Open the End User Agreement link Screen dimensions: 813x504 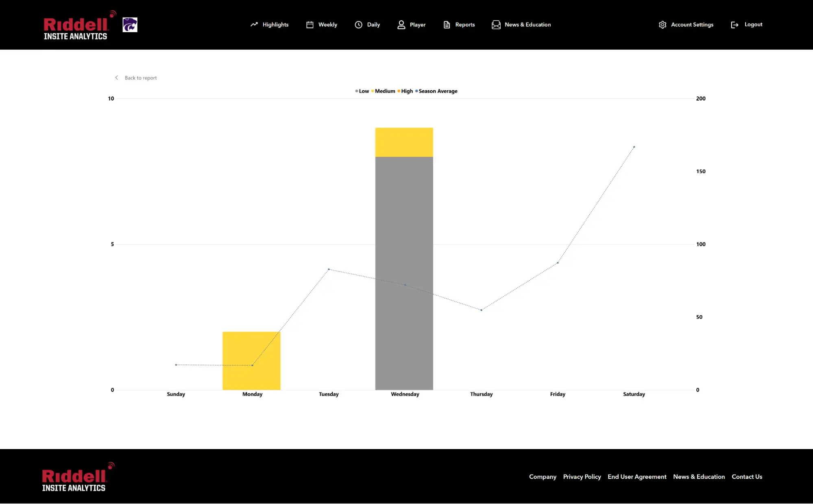tap(636, 477)
